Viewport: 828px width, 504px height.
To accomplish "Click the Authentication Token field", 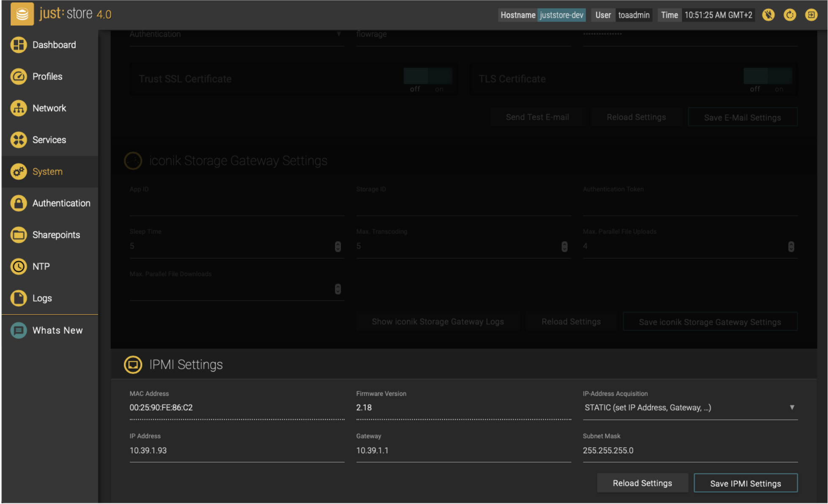I will click(690, 205).
